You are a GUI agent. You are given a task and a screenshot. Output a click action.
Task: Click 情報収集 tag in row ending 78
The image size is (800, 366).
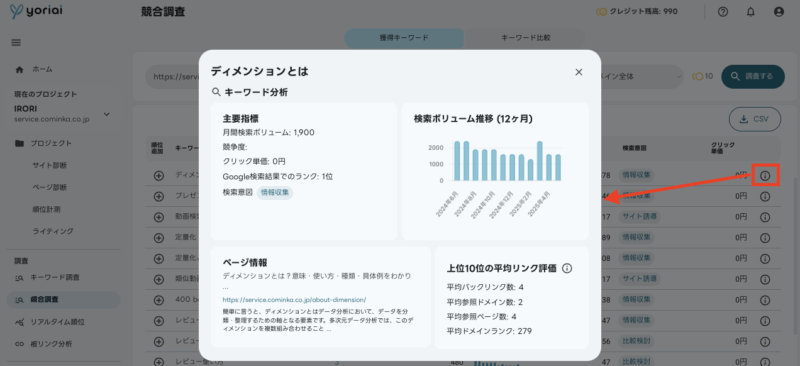[636, 175]
